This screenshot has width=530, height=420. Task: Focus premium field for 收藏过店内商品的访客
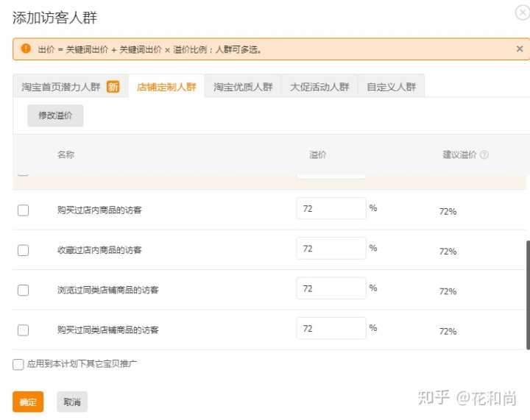pos(331,249)
